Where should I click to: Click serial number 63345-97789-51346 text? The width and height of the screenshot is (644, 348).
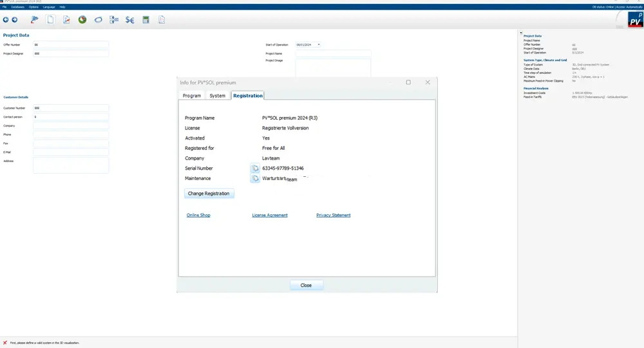point(283,169)
